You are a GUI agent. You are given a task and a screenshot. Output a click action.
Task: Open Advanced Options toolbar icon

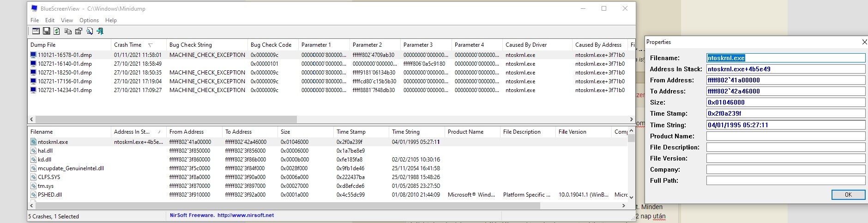36,31
